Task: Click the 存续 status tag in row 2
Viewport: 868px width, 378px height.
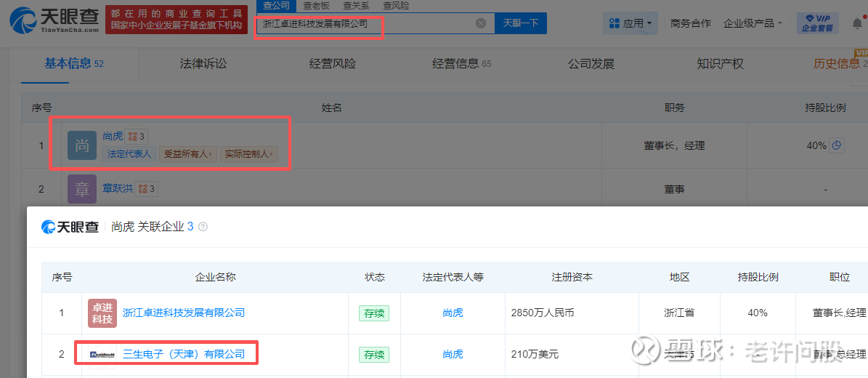Action: [374, 353]
